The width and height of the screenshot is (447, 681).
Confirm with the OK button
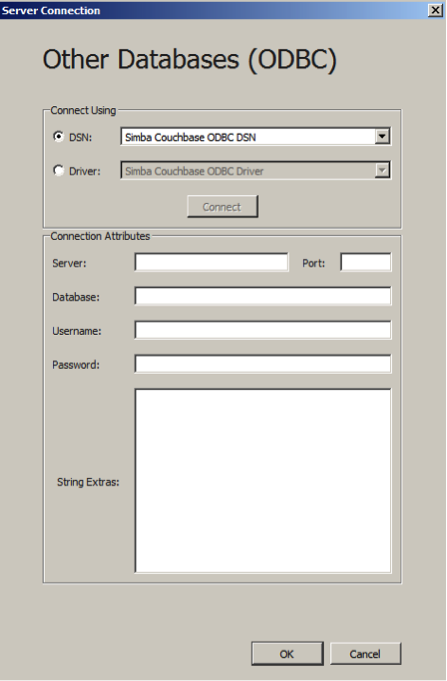[287, 654]
